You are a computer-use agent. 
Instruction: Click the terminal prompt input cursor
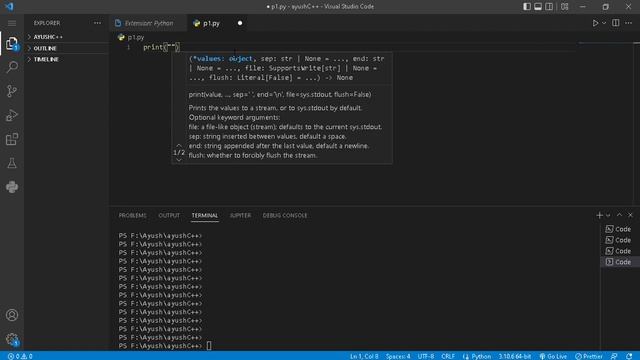pos(209,346)
